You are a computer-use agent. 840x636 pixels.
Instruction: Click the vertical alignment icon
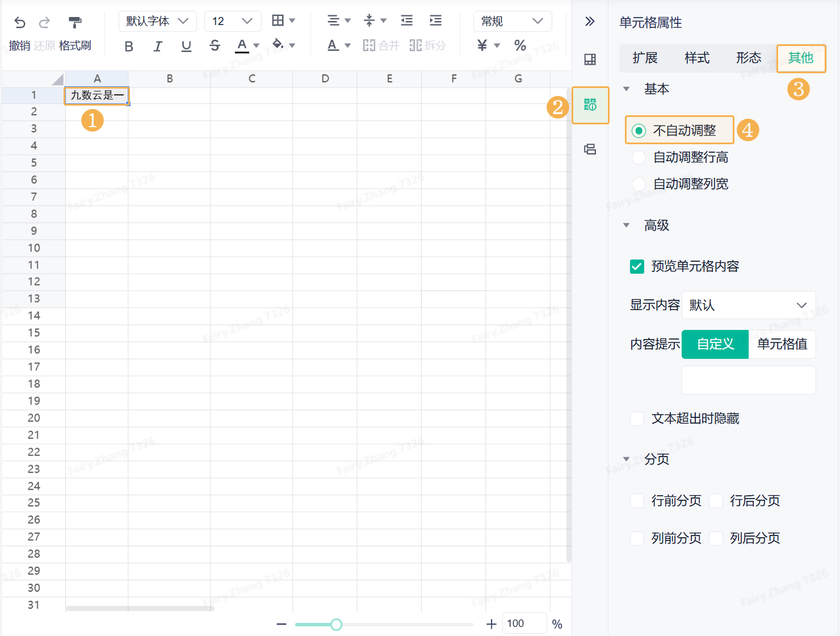[x=369, y=20]
